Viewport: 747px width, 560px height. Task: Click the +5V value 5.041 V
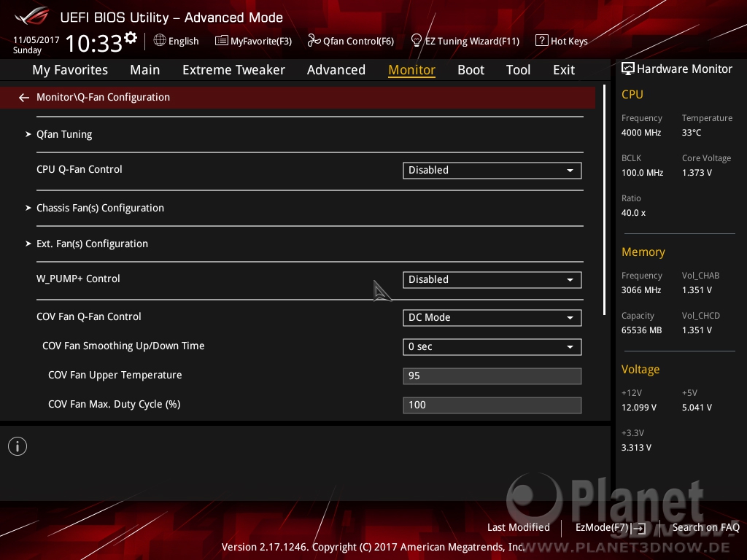click(x=697, y=408)
